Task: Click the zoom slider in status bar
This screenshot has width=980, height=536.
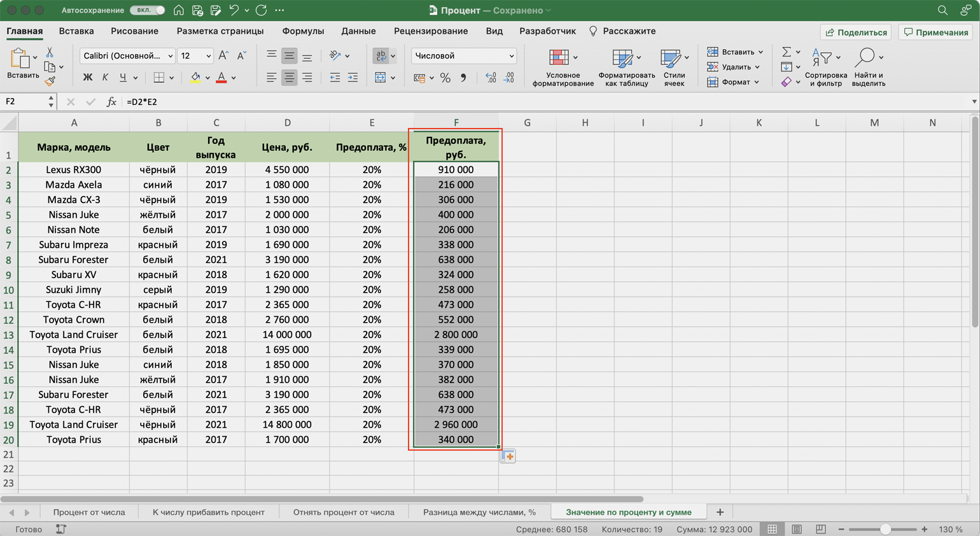Action: tap(885, 529)
